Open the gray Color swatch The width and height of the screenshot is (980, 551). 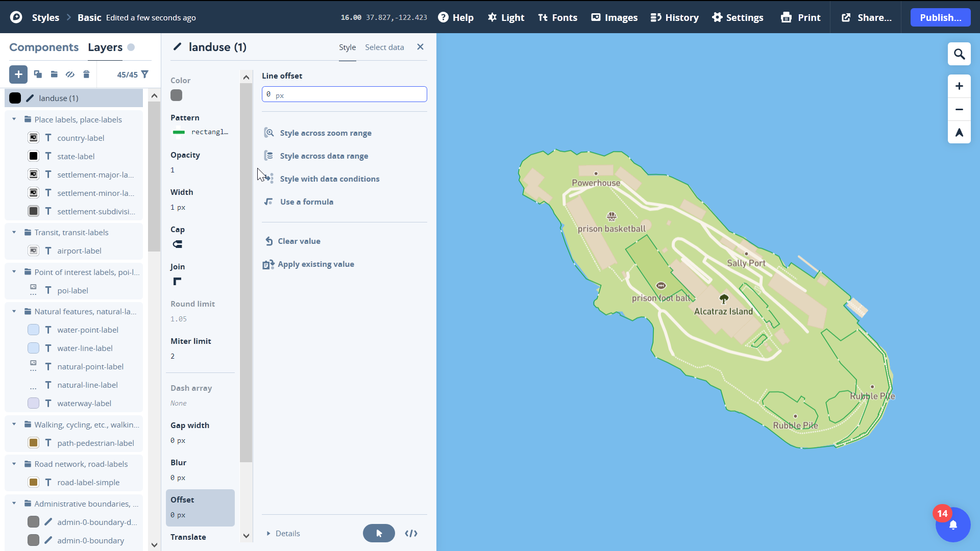[177, 95]
